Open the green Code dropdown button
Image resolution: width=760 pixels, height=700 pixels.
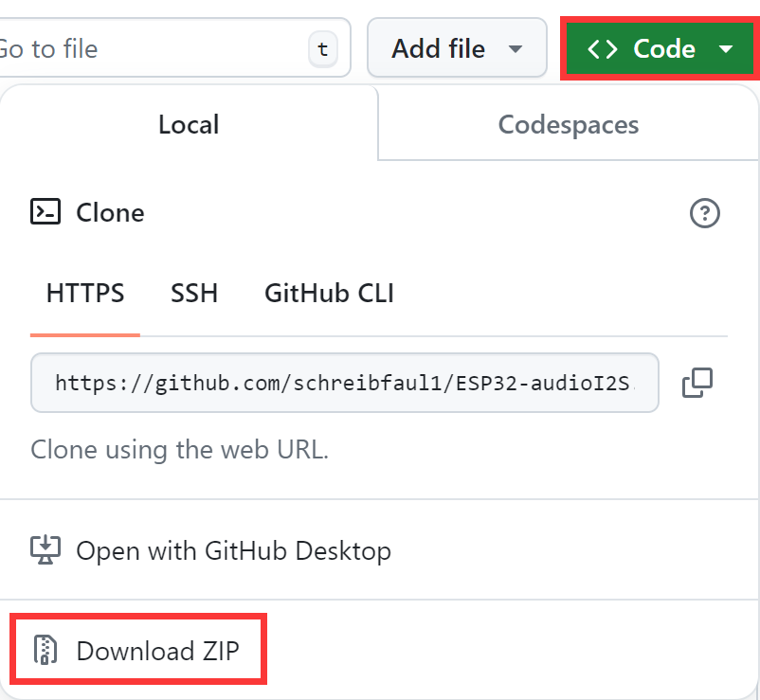[660, 48]
